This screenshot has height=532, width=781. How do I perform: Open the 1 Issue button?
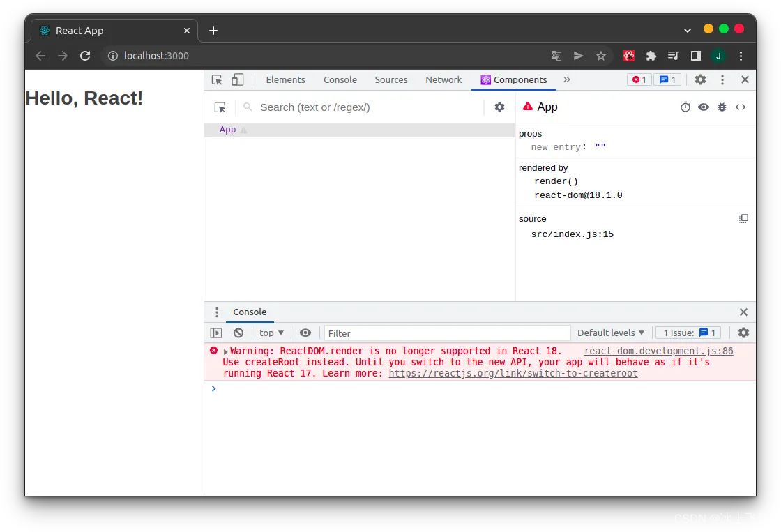point(689,333)
